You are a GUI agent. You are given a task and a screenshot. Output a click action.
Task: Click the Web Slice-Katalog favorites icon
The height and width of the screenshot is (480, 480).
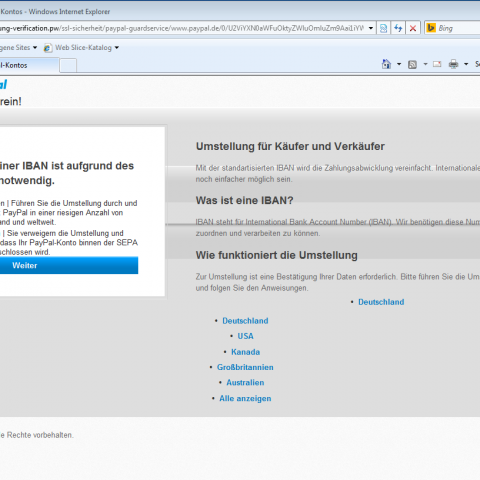[x=48, y=48]
